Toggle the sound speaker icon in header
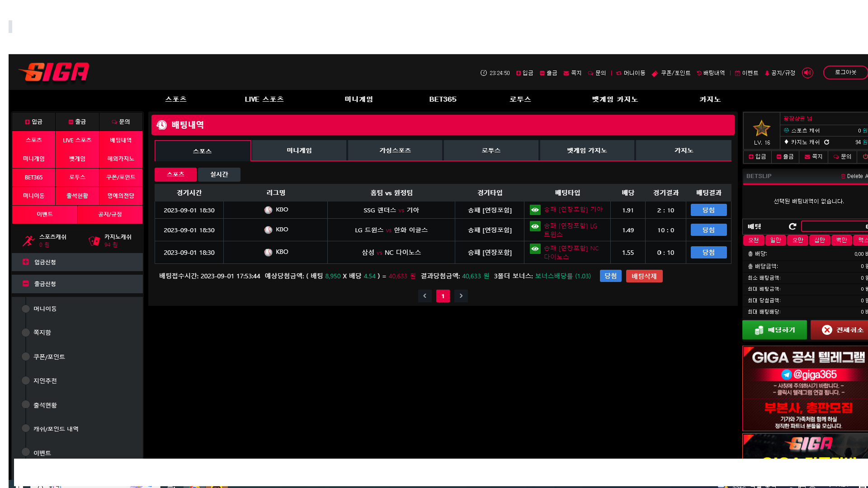 [807, 73]
